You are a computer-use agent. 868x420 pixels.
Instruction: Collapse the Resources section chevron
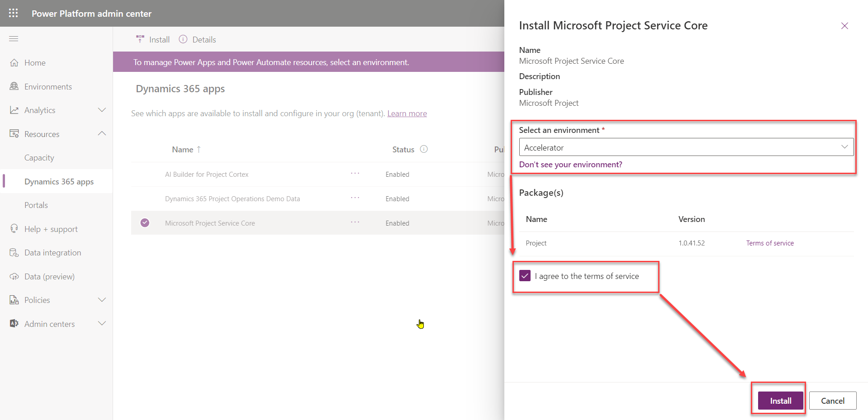[x=102, y=133]
